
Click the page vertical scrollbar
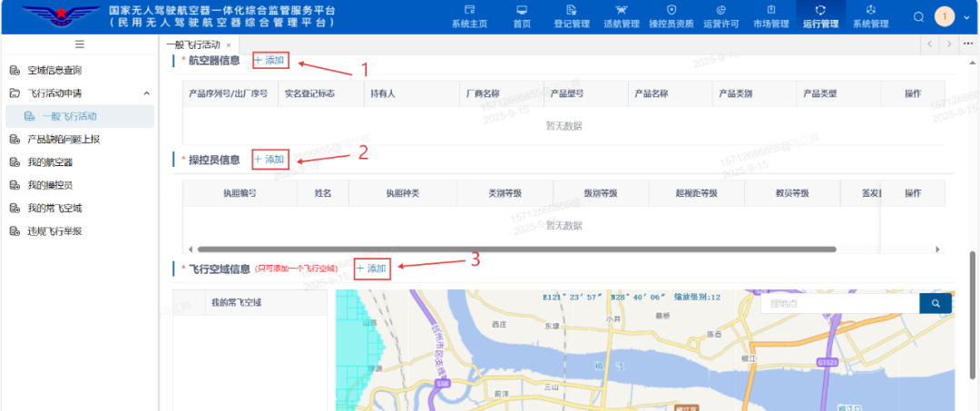coord(973,316)
